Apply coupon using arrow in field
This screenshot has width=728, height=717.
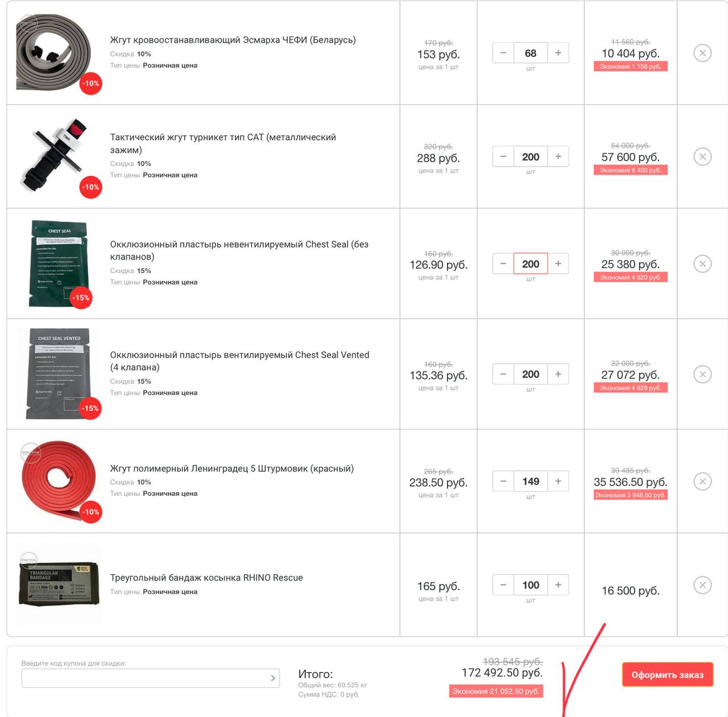(x=273, y=678)
